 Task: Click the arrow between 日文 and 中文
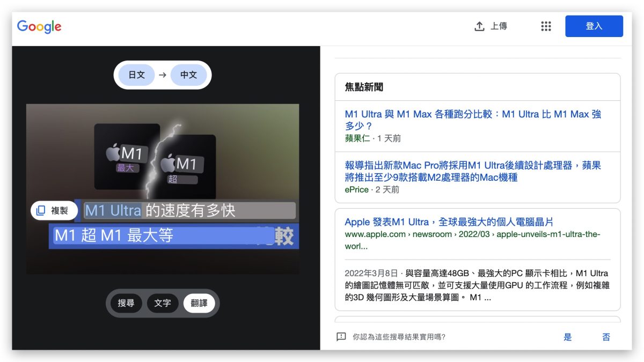(163, 75)
